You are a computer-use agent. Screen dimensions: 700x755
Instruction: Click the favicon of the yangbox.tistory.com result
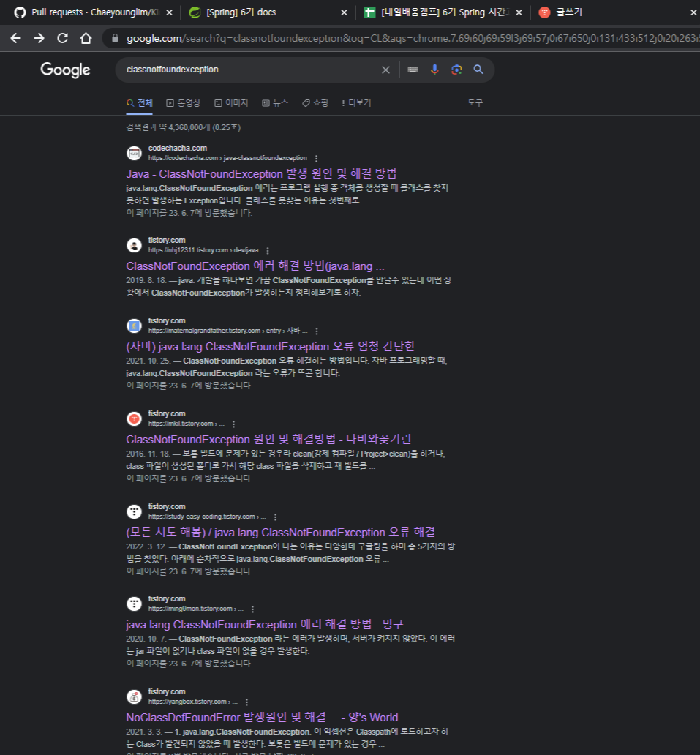click(x=134, y=696)
